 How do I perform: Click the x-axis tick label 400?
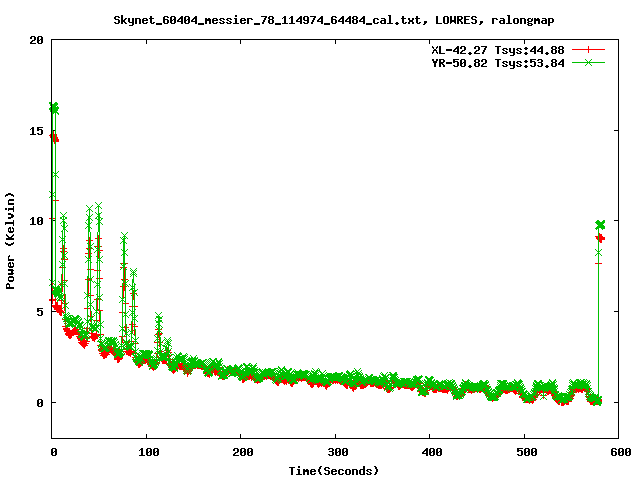(432, 452)
